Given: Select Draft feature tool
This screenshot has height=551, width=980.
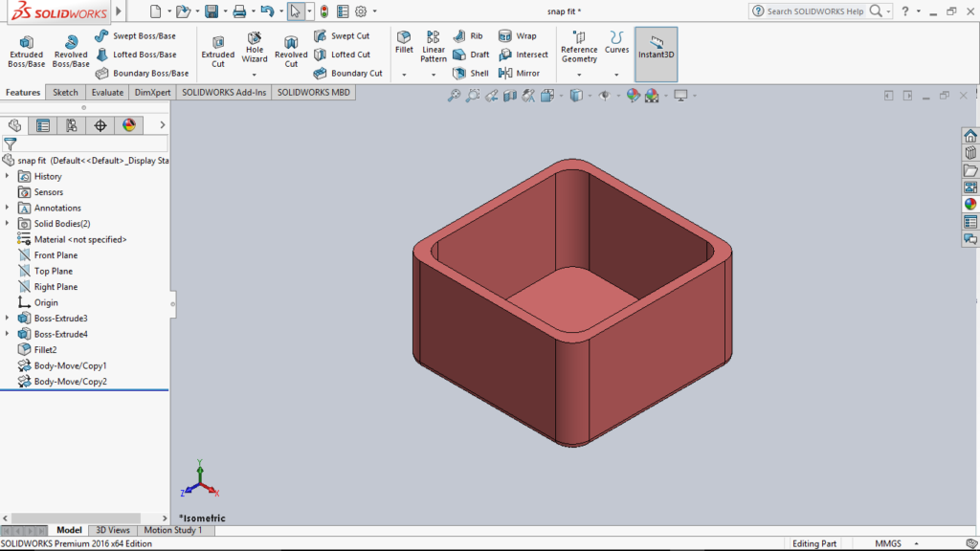Looking at the screenshot, I should coord(471,55).
